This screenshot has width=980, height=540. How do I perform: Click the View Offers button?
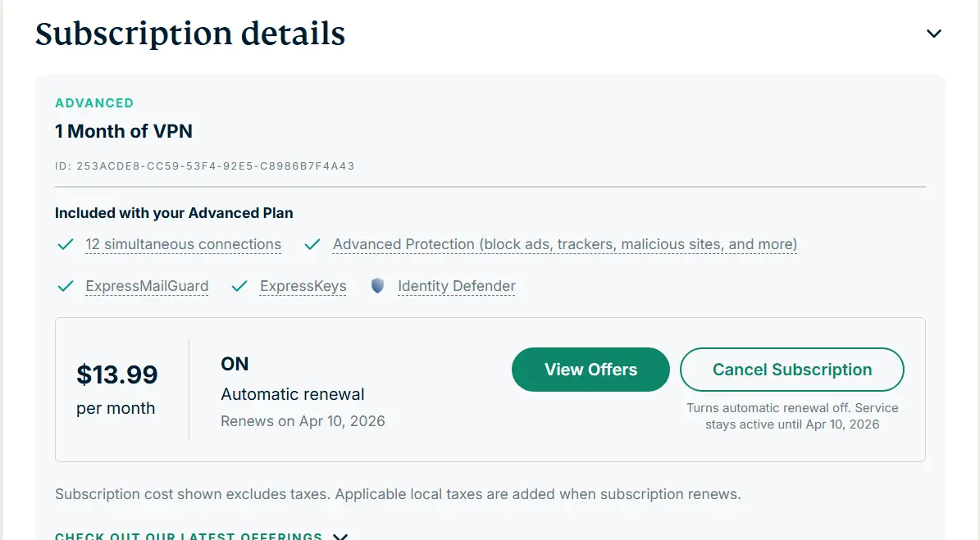[x=590, y=370]
